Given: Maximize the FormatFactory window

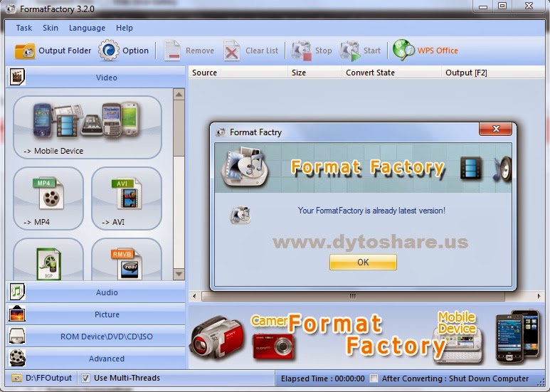Looking at the screenshot, I should [x=502, y=6].
